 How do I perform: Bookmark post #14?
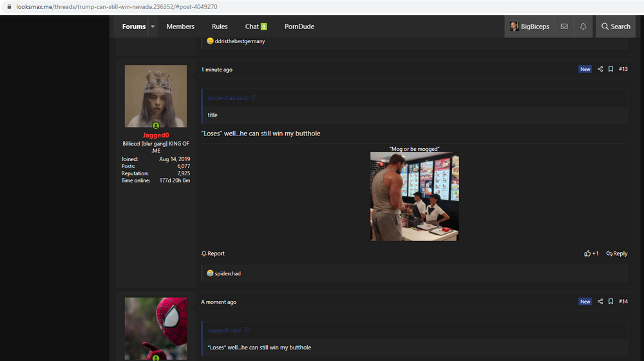point(611,302)
